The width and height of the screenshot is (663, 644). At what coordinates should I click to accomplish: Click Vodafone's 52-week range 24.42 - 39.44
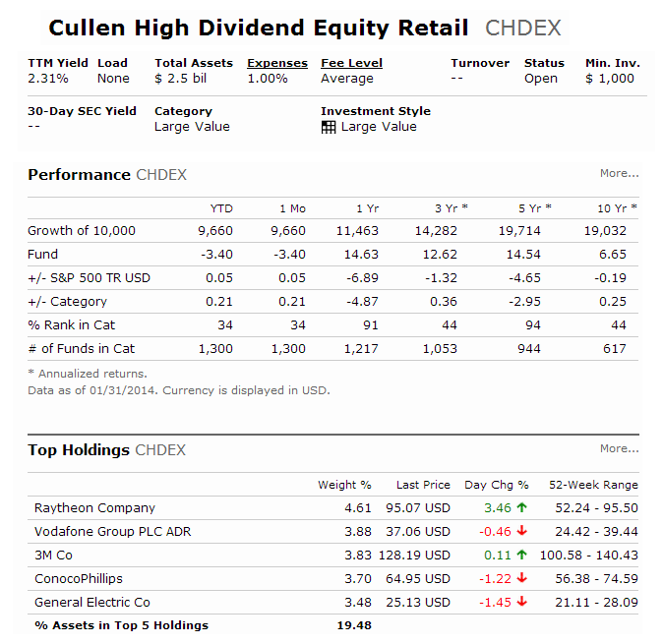[x=597, y=531]
